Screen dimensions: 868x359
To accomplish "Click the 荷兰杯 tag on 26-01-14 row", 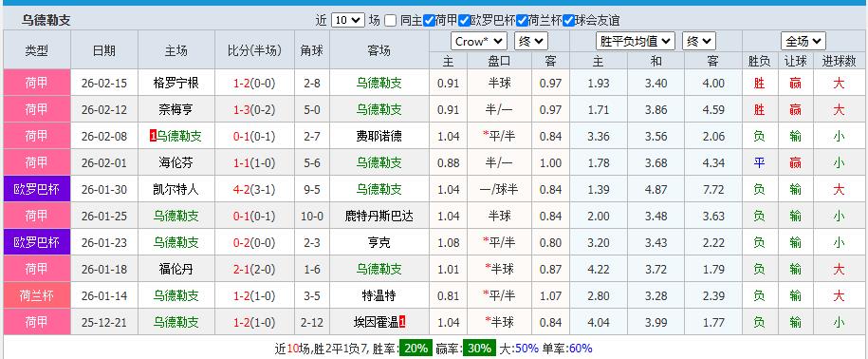I will (37, 296).
